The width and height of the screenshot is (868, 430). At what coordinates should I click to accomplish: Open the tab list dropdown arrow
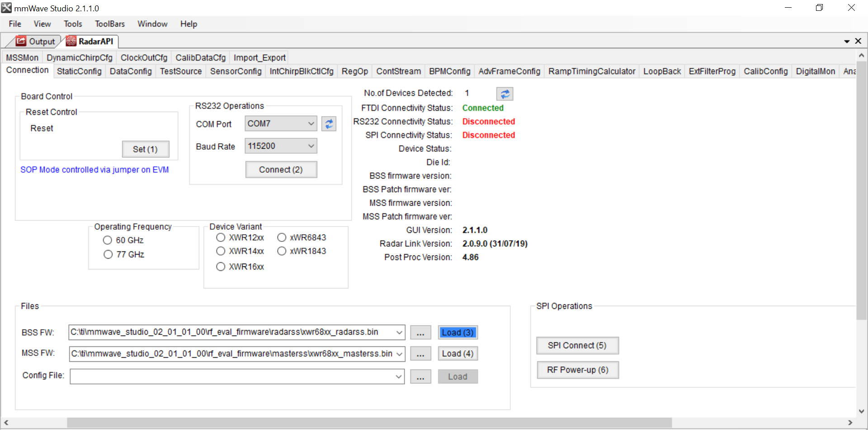click(x=847, y=42)
